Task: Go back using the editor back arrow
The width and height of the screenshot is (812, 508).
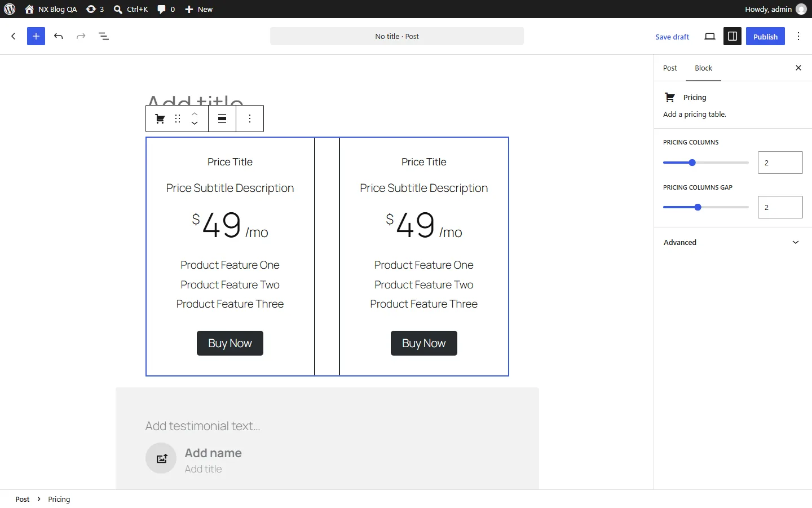Action: (14, 36)
